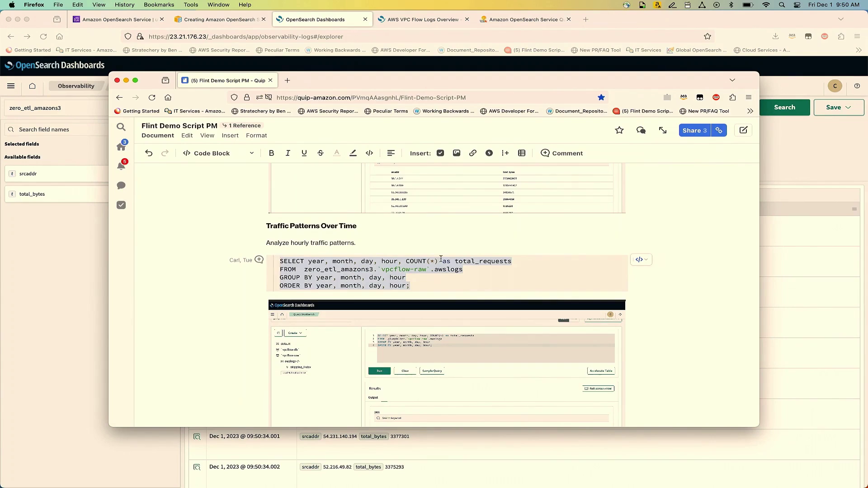This screenshot has width=868, height=488.
Task: Insert a table in document
Action: coord(522,153)
